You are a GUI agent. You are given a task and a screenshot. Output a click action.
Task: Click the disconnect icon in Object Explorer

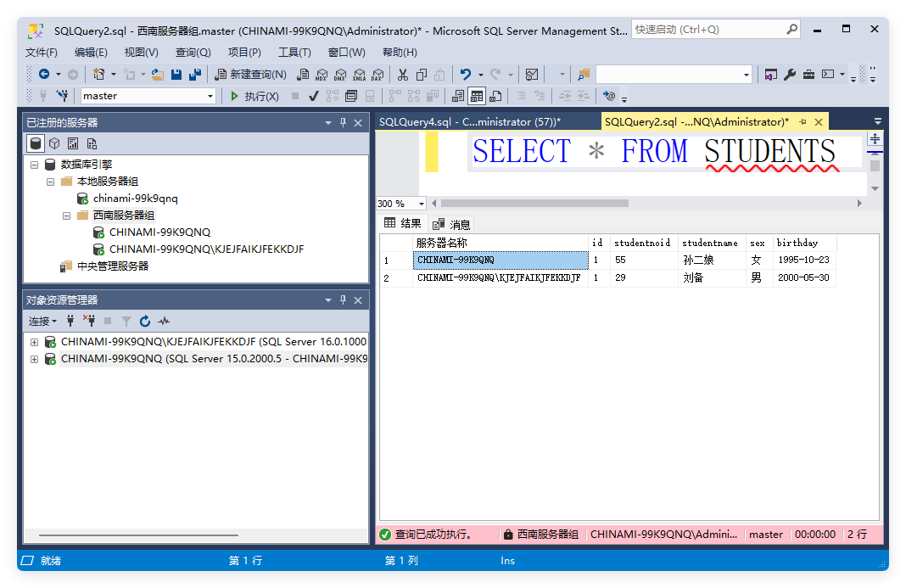[x=89, y=321]
